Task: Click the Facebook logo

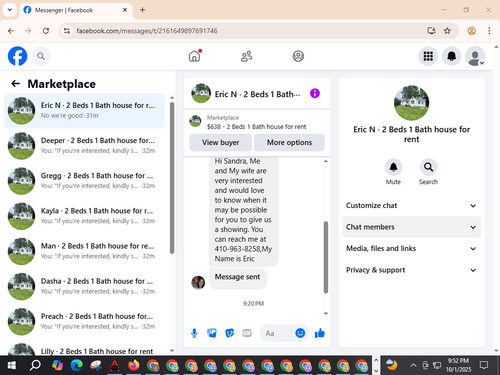Action: tap(17, 56)
